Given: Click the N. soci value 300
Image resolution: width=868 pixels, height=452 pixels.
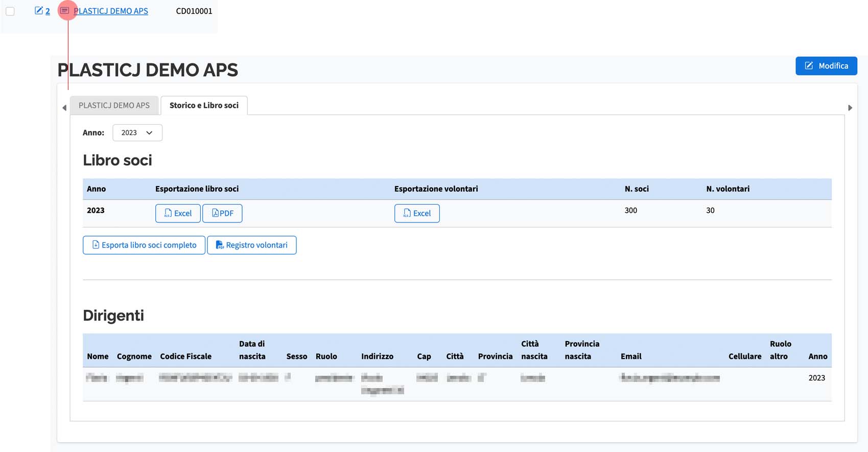Looking at the screenshot, I should tap(631, 210).
